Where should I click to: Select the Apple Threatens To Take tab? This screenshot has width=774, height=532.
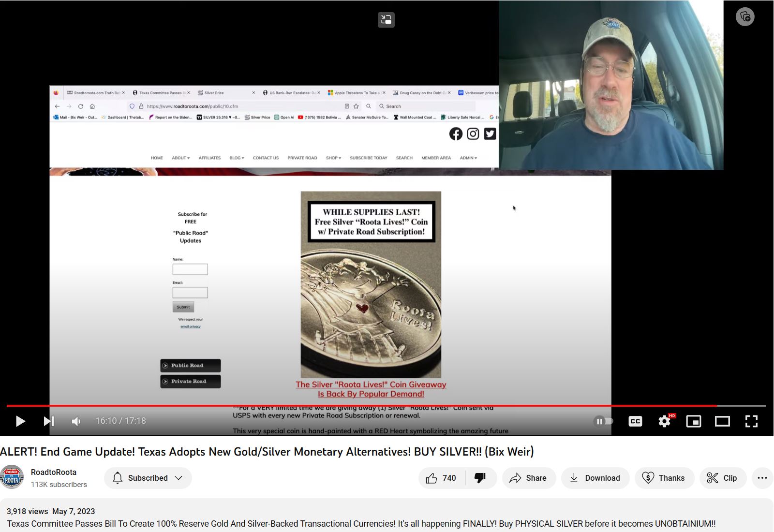pos(357,93)
